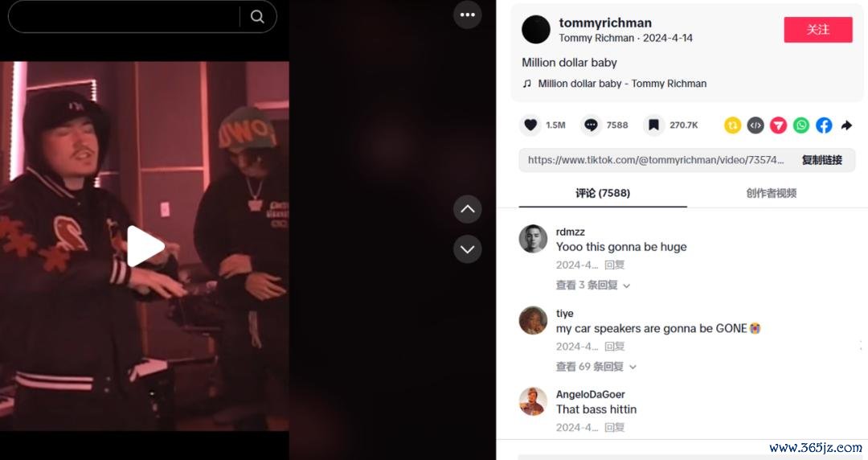This screenshot has height=460, width=868.
Task: Click the comment bubble icon
Action: pos(591,125)
